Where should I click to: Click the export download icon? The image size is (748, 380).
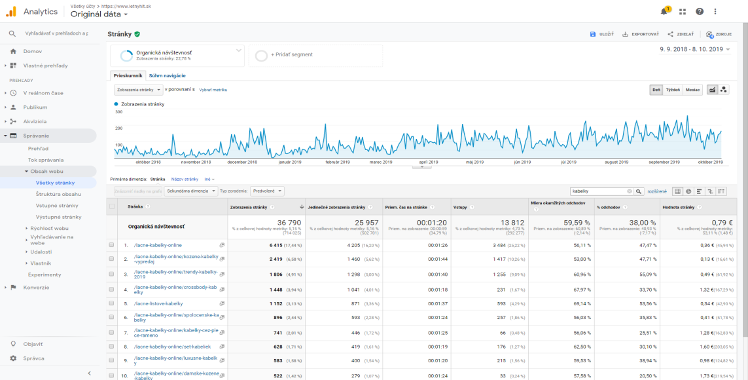click(625, 34)
